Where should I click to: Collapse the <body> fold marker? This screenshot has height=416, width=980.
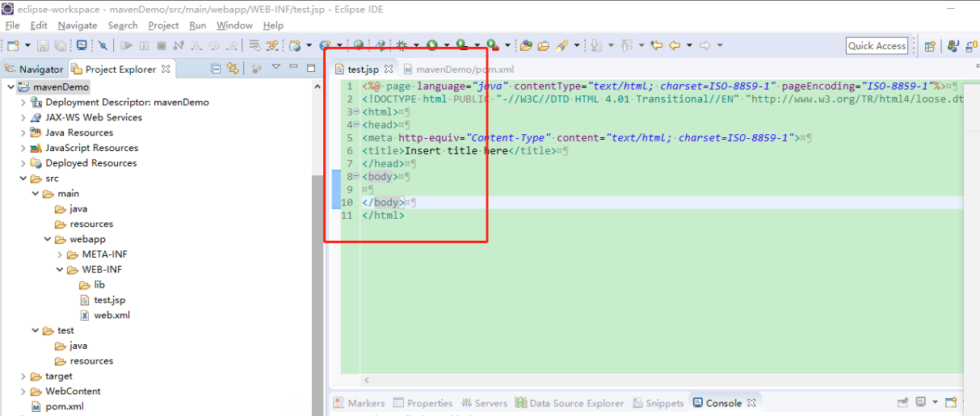(356, 177)
